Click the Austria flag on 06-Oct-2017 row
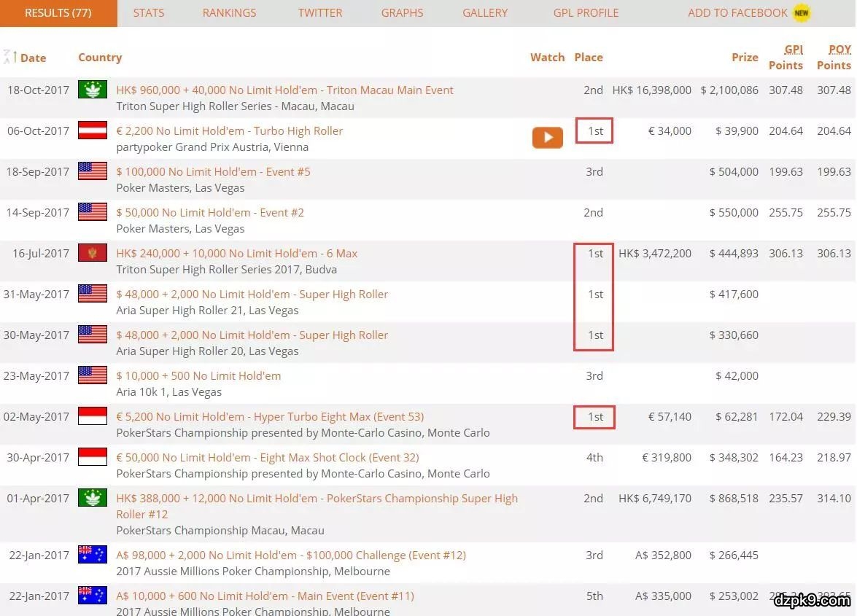 [x=93, y=130]
